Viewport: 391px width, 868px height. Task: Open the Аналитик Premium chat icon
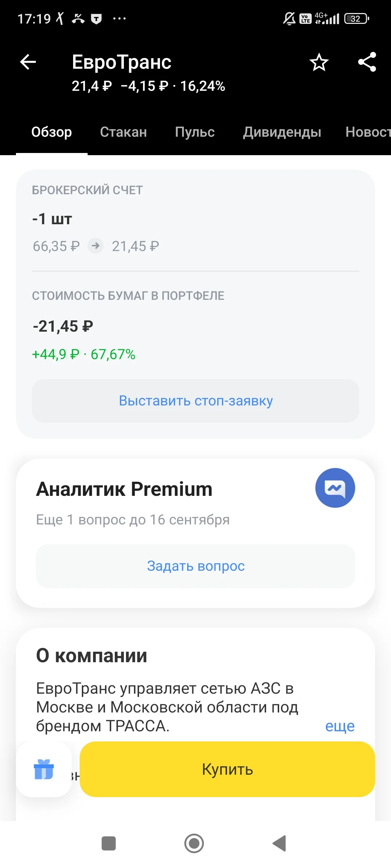tap(335, 488)
